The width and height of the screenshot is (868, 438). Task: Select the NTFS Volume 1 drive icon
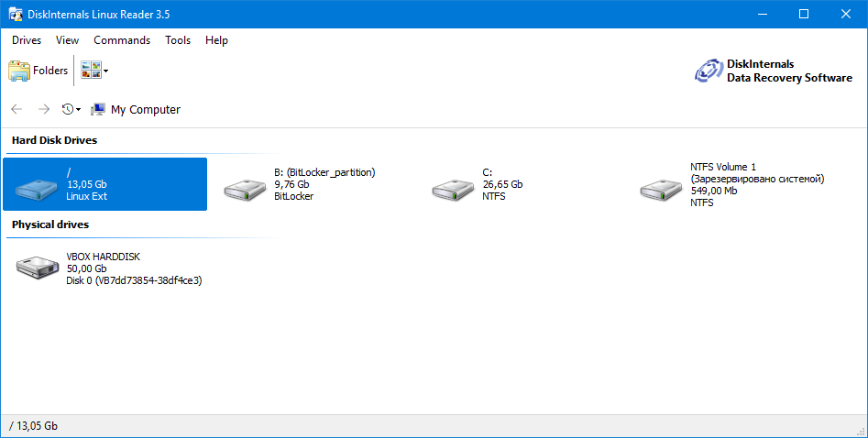662,190
